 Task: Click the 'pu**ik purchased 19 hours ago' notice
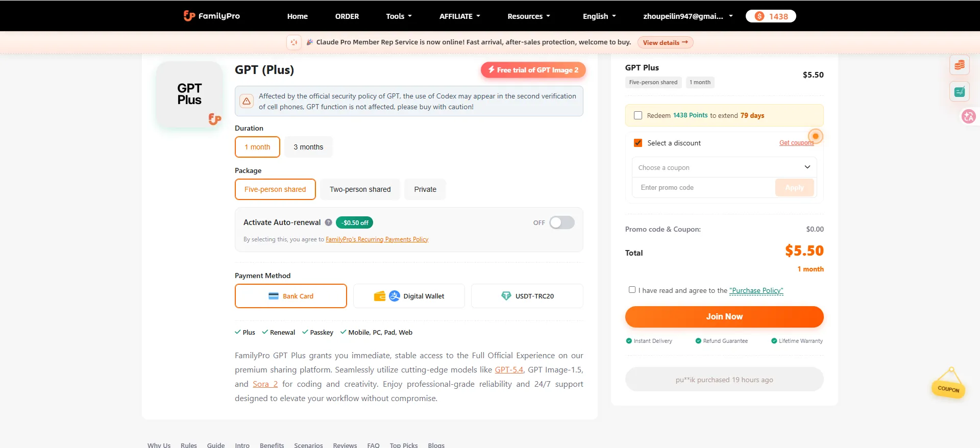[724, 380]
